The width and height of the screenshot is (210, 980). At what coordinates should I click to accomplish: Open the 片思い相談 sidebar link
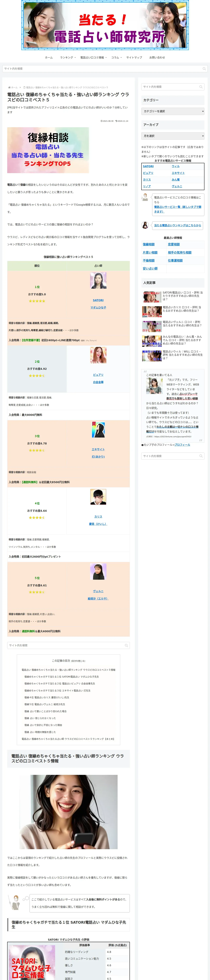click(x=150, y=253)
